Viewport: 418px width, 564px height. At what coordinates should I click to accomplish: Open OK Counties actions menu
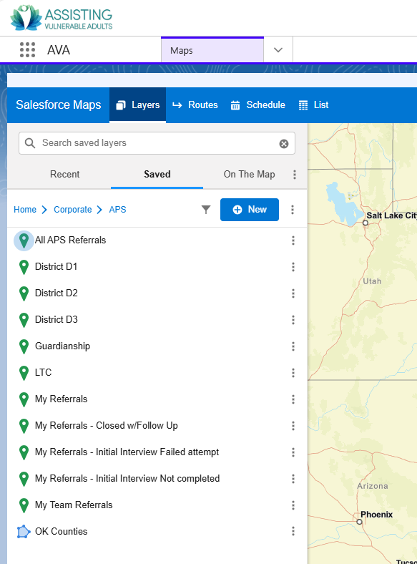pos(293,531)
